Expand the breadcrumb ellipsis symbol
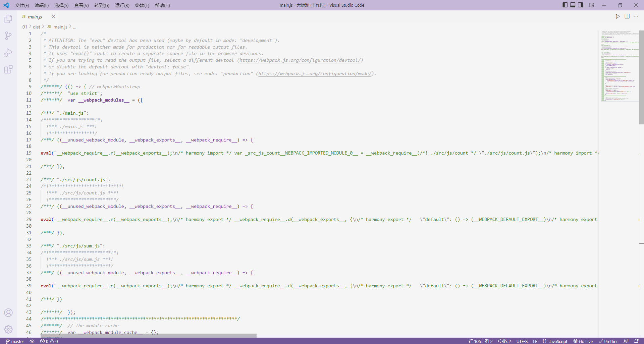 click(74, 27)
